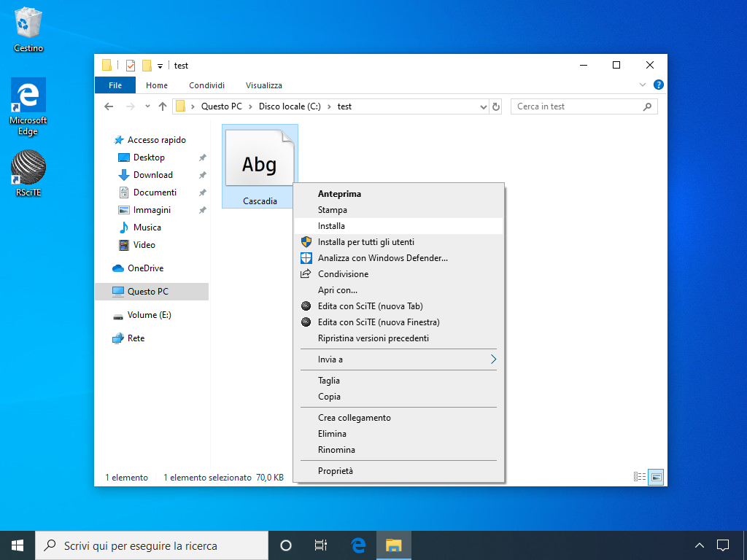Open the recent locations chevron
Viewport: 747px width, 560px height.
click(147, 106)
